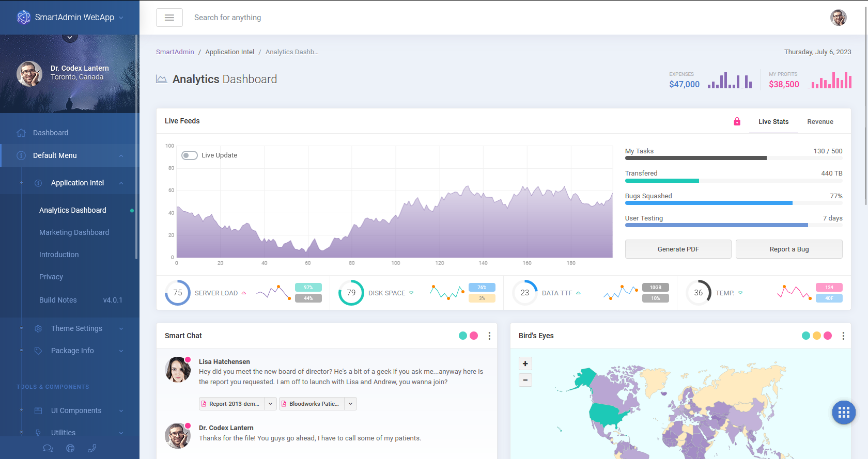
Task: Zoom out on the Bird's Eyes map
Action: coord(525,380)
